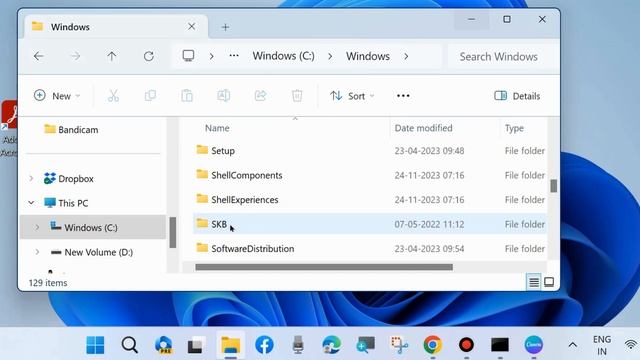
Task: Navigate up one folder level
Action: pyautogui.click(x=111, y=56)
